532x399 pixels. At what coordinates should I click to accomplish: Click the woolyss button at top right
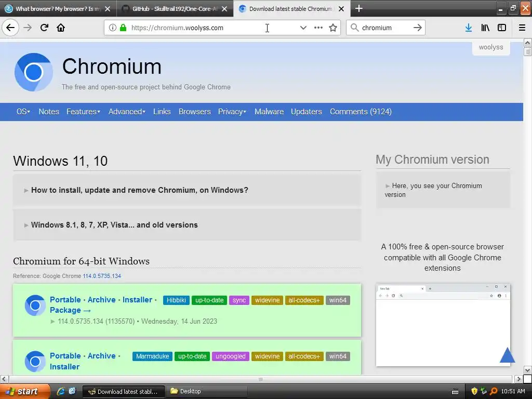[x=491, y=47]
